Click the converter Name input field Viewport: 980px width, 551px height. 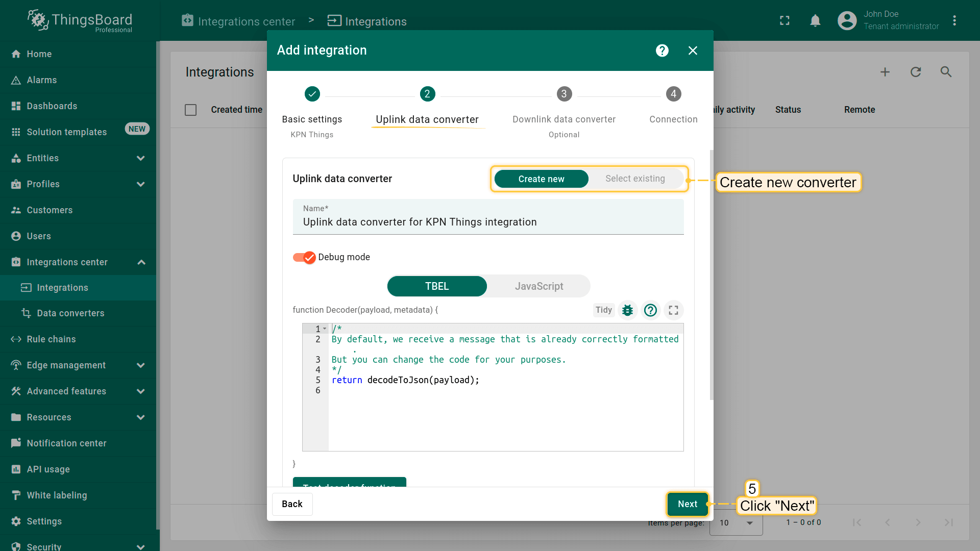[487, 222]
